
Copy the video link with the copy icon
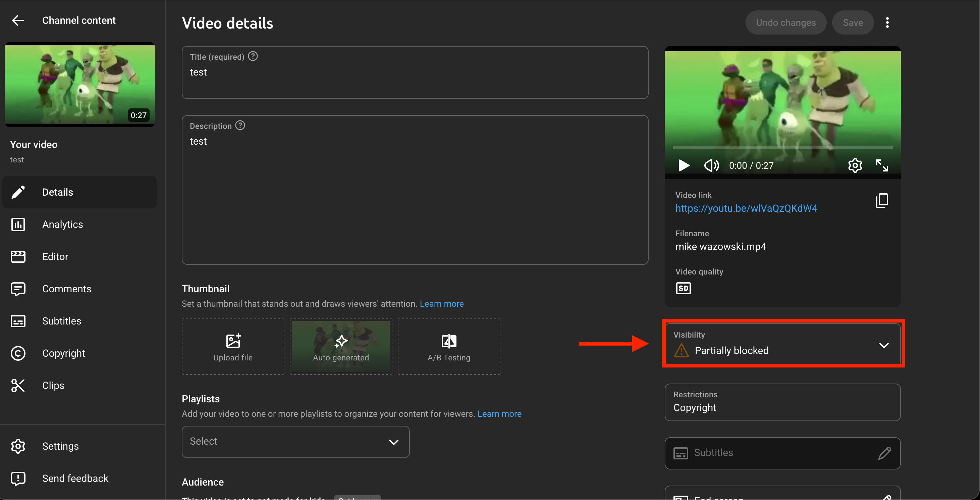[881, 201]
